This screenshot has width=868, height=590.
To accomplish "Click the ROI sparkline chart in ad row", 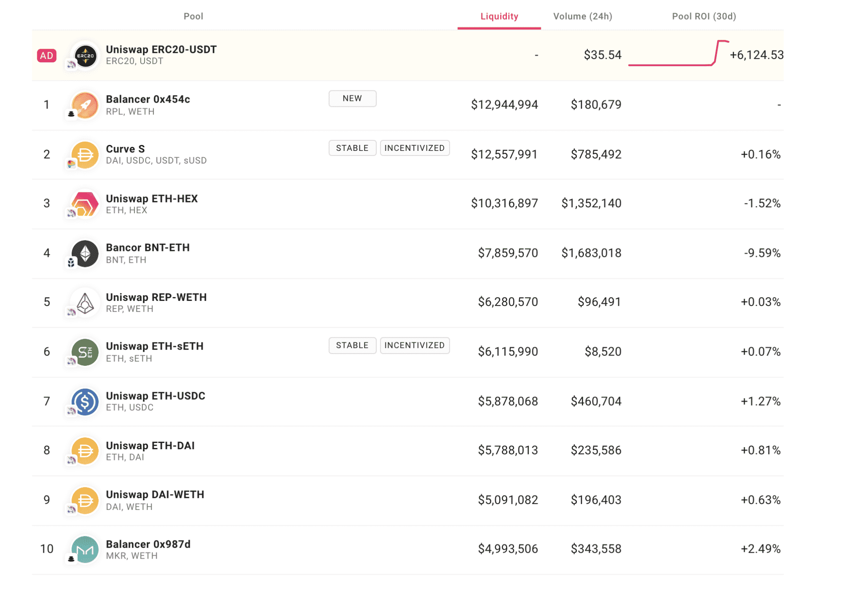I will [678, 53].
